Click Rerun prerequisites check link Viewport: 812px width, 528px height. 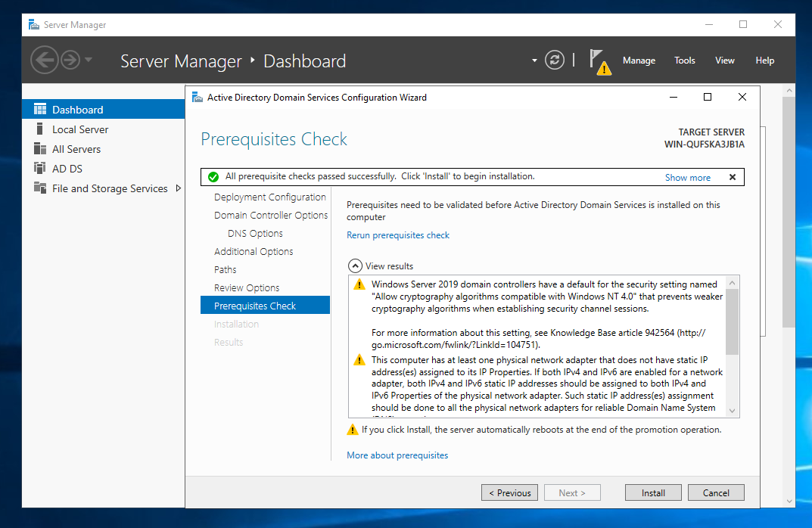click(398, 235)
